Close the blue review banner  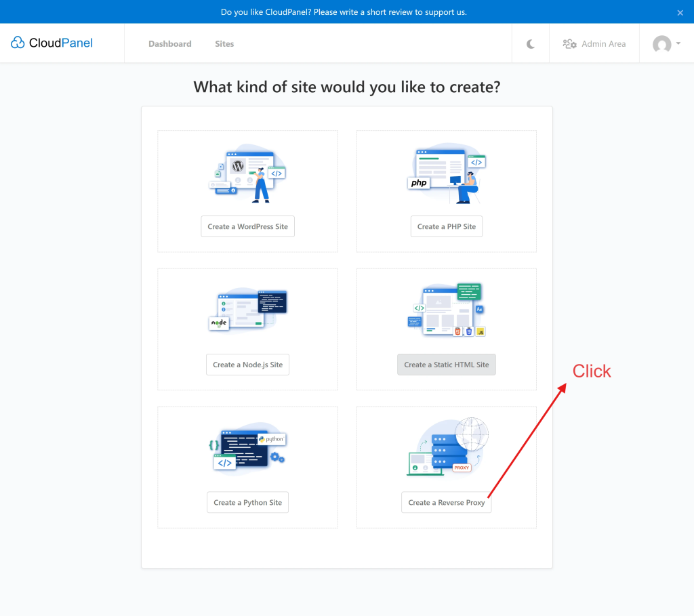click(680, 12)
